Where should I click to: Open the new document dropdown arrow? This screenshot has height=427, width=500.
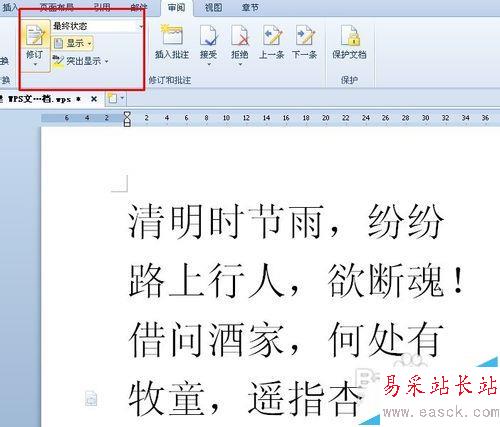[x=122, y=98]
